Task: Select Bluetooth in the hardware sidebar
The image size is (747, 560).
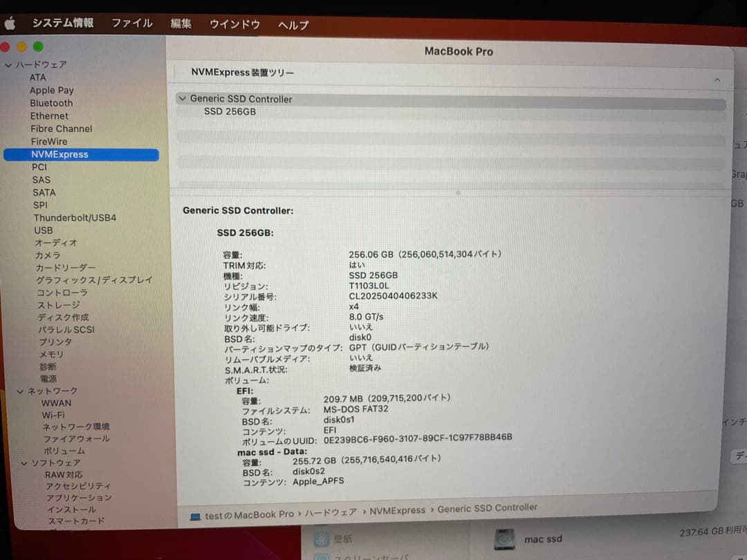Action: tap(53, 102)
